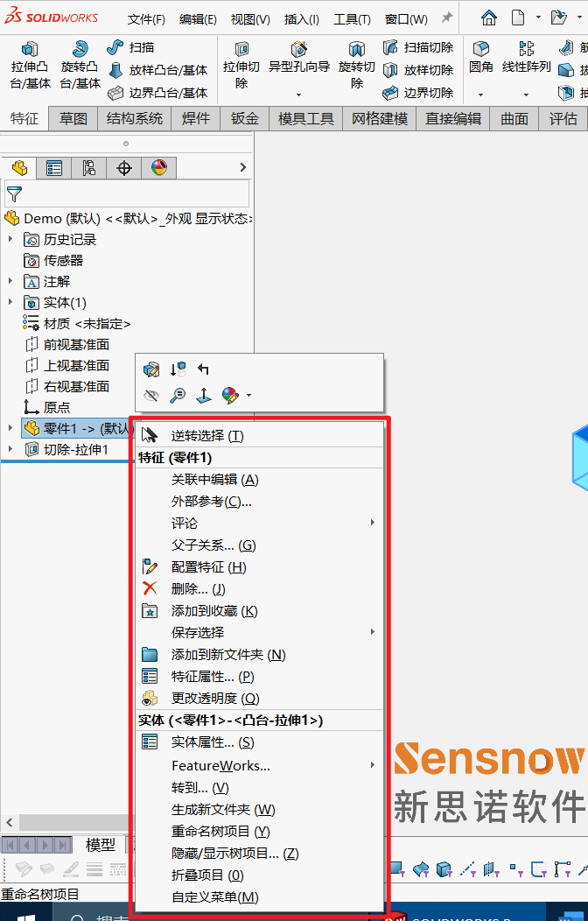Open the PropertyManager tab icon
This screenshot has width=588, height=921.
tap(54, 168)
